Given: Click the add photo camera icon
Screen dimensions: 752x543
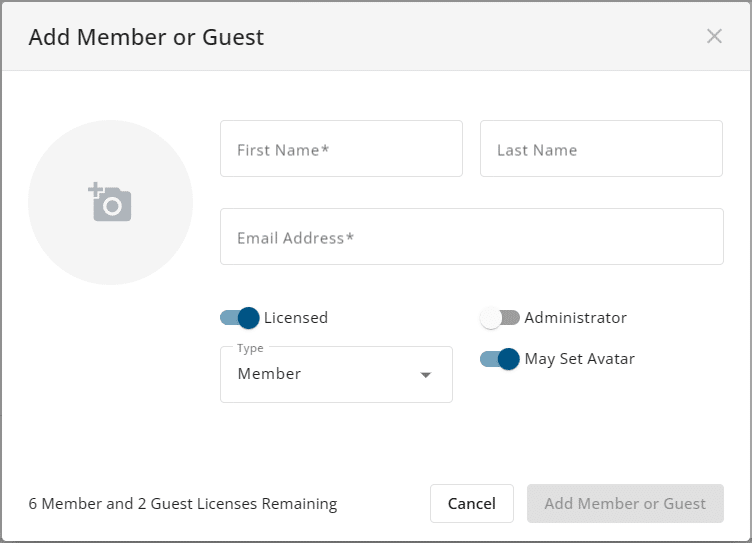Looking at the screenshot, I should 110,203.
